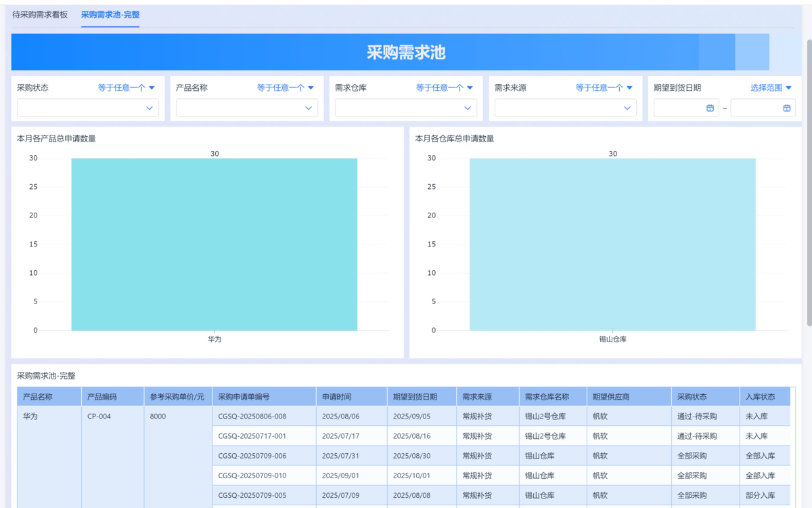Select 采购需求池-完整 tab
812x508 pixels.
pos(110,14)
